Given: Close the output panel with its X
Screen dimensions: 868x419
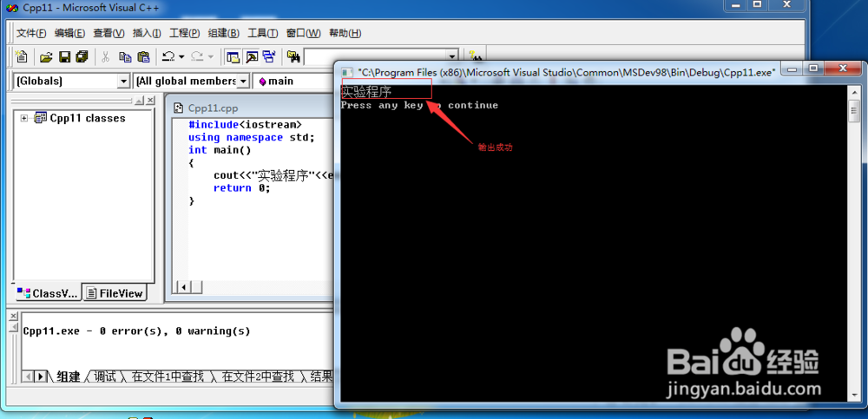Looking at the screenshot, I should [13, 316].
